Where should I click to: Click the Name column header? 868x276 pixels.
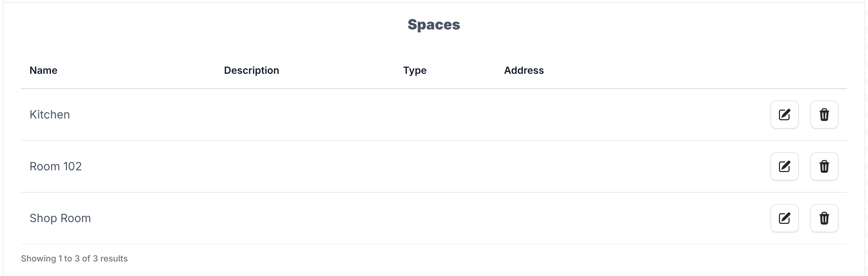pos(43,70)
